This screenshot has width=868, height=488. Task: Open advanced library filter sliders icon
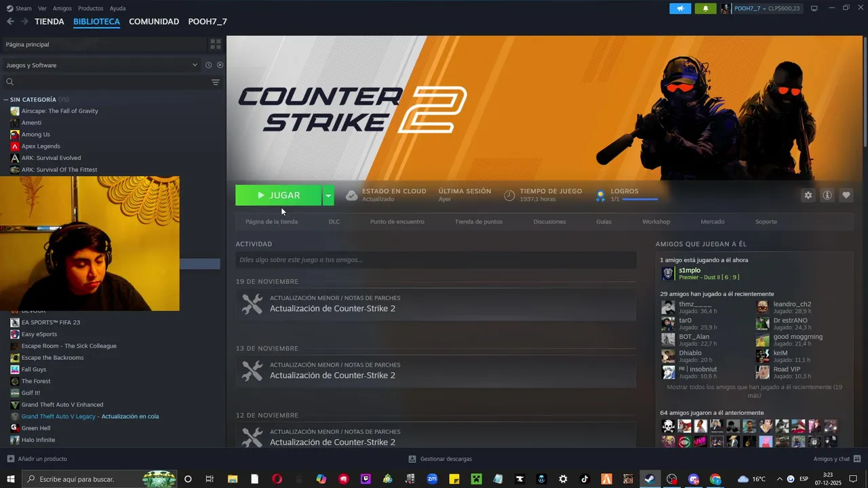(216, 82)
